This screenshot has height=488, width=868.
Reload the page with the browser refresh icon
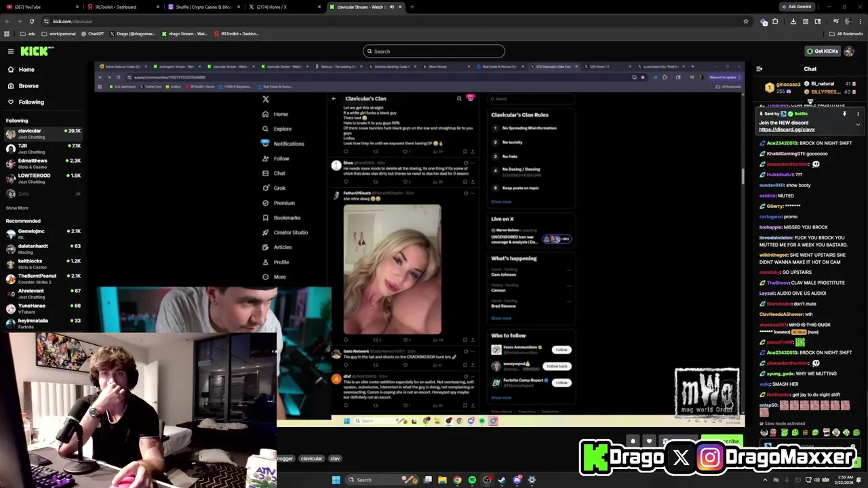click(x=31, y=21)
